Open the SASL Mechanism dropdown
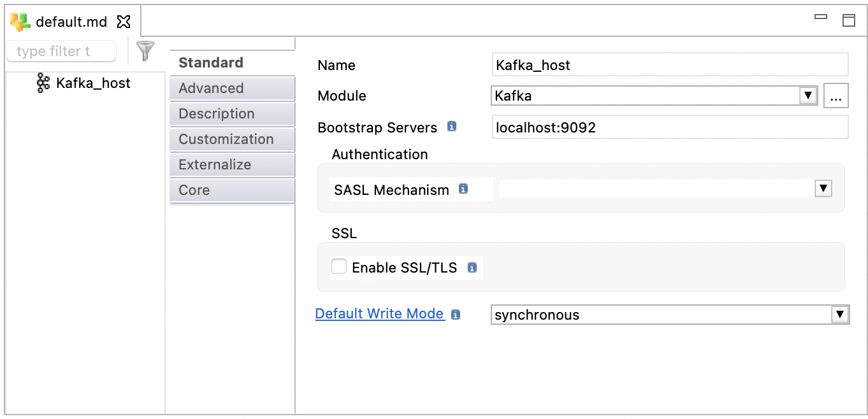This screenshot has width=868, height=419. tap(823, 188)
